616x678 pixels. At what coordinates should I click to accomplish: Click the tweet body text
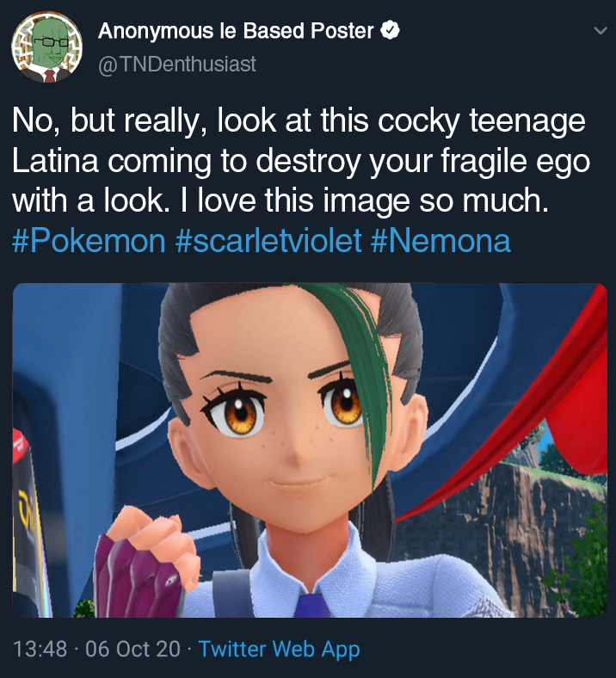(301, 161)
